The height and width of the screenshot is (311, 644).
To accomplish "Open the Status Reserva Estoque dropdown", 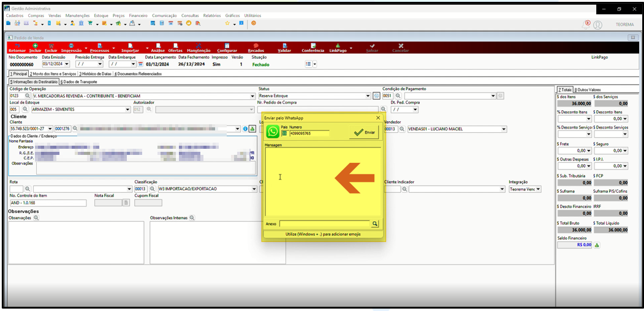I will 368,96.
